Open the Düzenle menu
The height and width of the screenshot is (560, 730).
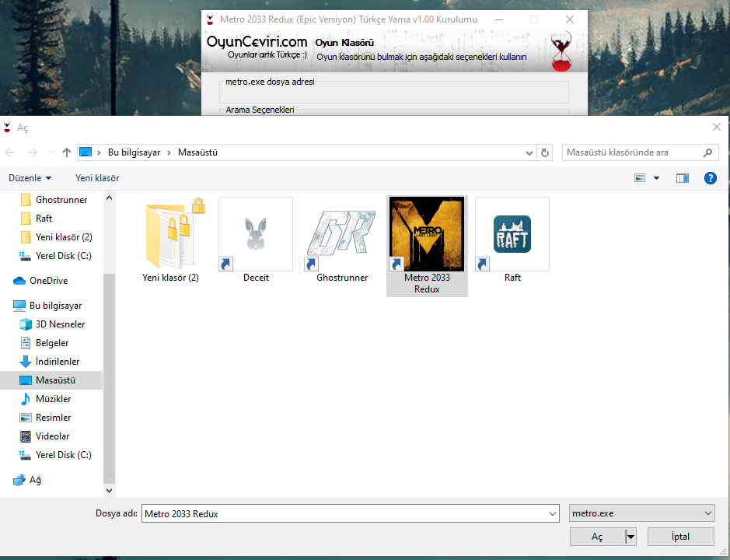[30, 178]
